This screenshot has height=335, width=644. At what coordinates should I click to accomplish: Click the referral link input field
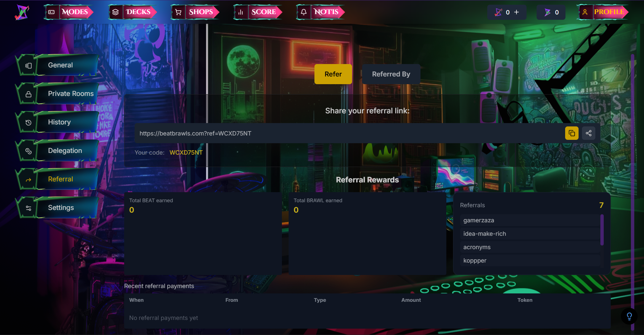pyautogui.click(x=336, y=133)
